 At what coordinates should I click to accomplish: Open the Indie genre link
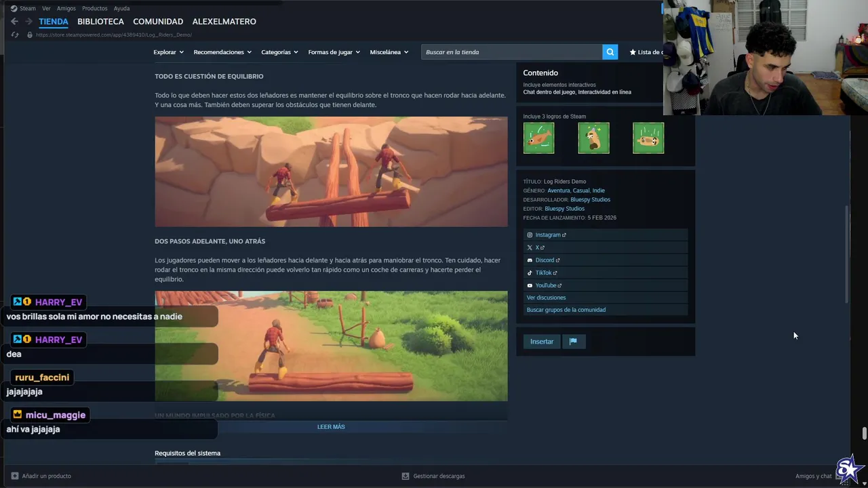pos(598,190)
